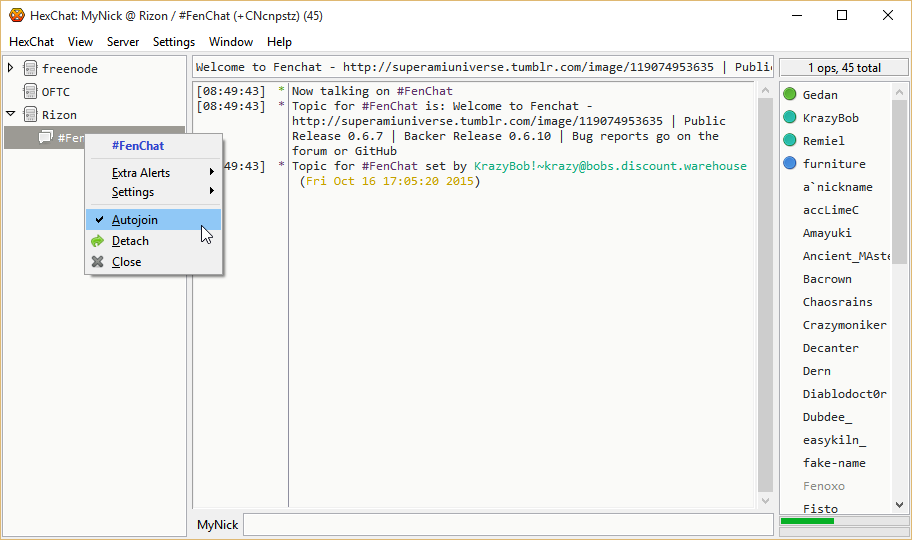Select user Dubdee_ in the list
The image size is (912, 540).
(827, 417)
